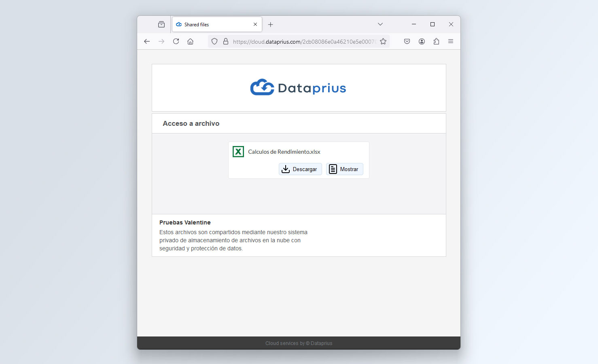Save page to Pocket
Viewport: 598px width, 364px height.
click(407, 41)
